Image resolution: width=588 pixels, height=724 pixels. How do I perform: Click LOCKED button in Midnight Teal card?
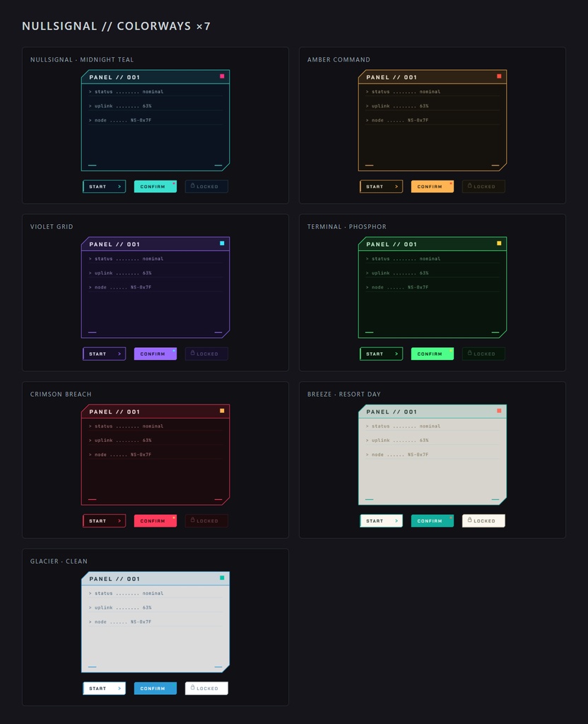pos(206,187)
